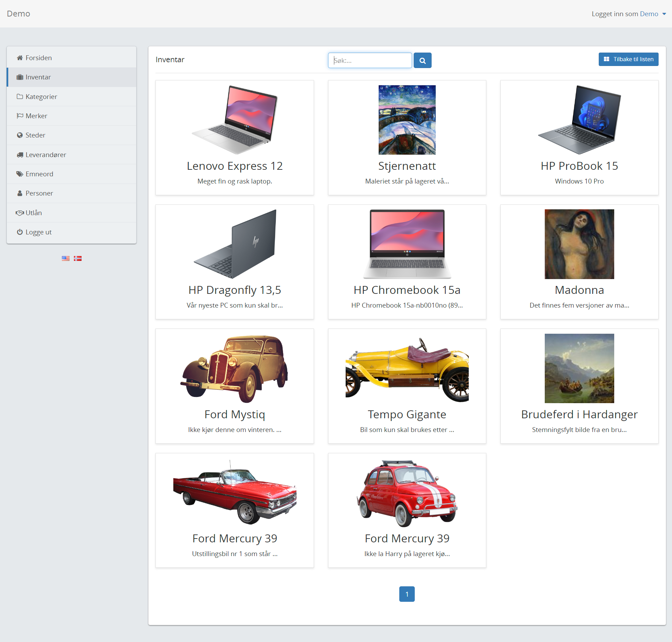Click 'Ikke kjør denne om vinteren. ...'

[235, 430]
